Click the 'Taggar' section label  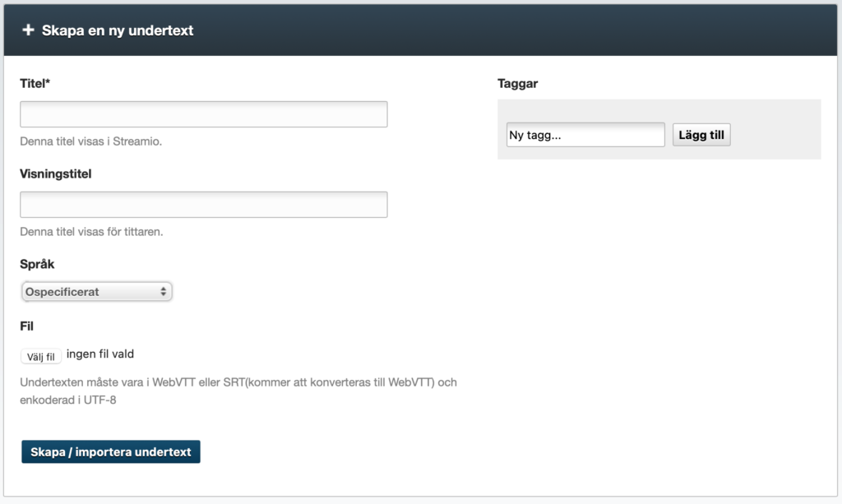point(518,84)
